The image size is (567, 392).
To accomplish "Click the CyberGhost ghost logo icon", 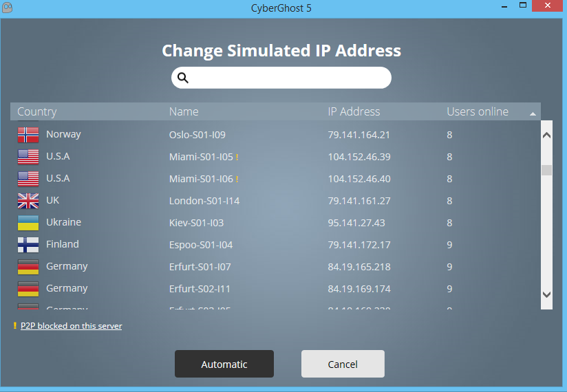I will (8, 8).
